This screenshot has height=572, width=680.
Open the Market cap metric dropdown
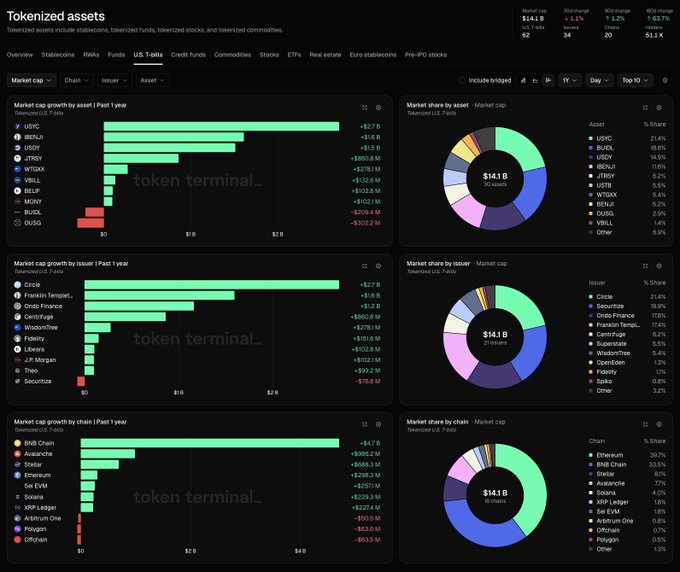pos(31,80)
